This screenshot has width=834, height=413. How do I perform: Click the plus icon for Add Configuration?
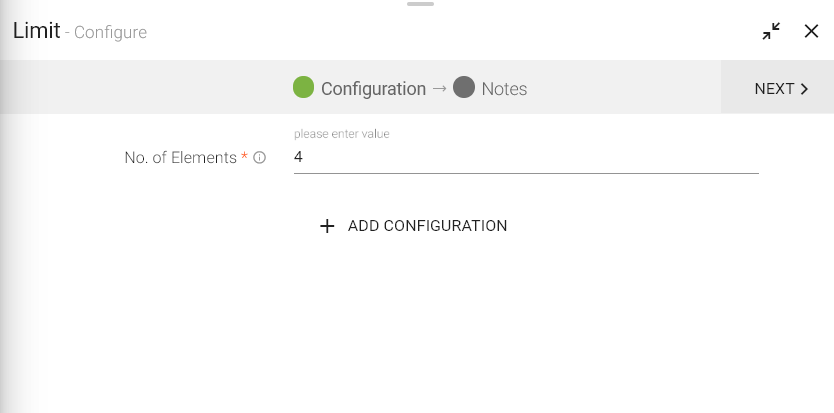pyautogui.click(x=326, y=226)
